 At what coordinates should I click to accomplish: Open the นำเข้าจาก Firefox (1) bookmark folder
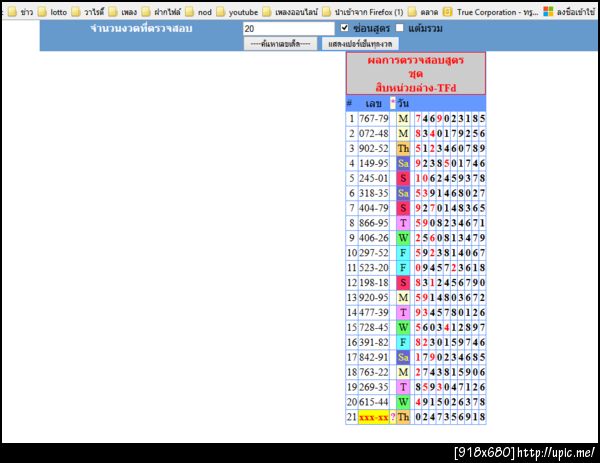pos(363,12)
